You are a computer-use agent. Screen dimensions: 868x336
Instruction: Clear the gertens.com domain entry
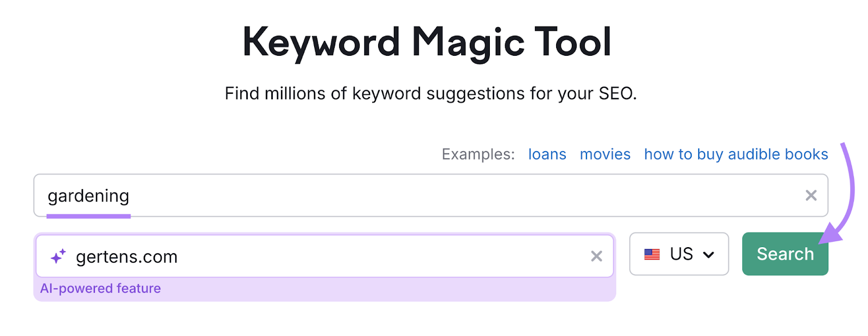597,256
